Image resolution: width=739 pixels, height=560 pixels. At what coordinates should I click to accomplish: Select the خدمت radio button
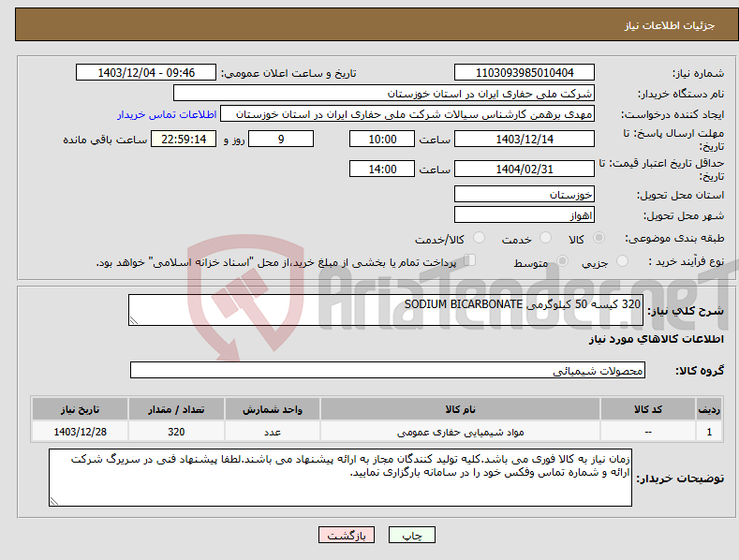(x=545, y=238)
